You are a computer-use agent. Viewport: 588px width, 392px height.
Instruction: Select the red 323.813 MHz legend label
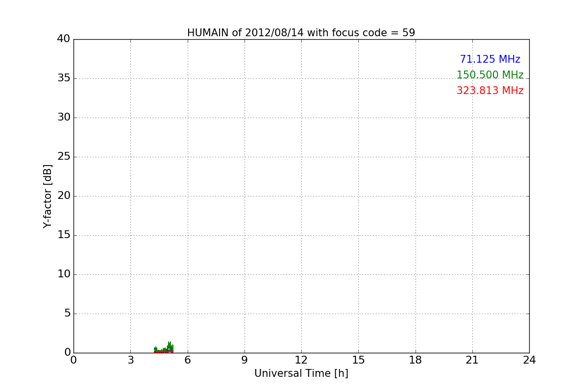[490, 91]
